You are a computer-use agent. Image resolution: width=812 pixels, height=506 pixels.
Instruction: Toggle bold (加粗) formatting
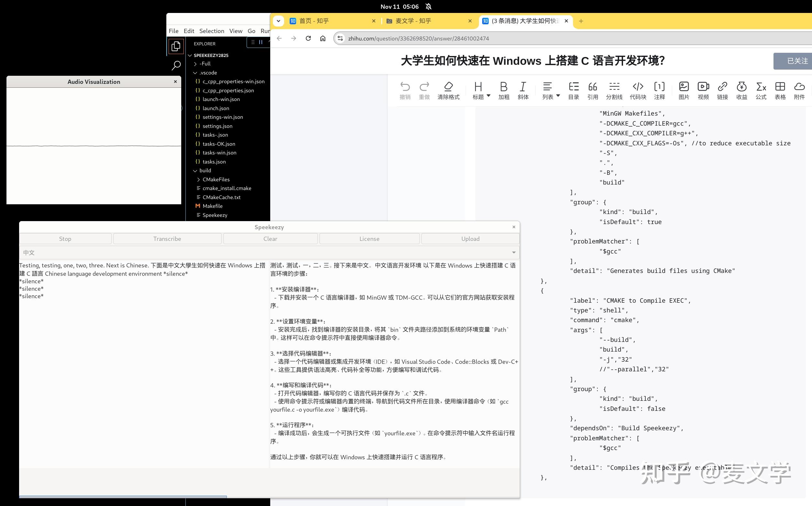[x=504, y=90]
